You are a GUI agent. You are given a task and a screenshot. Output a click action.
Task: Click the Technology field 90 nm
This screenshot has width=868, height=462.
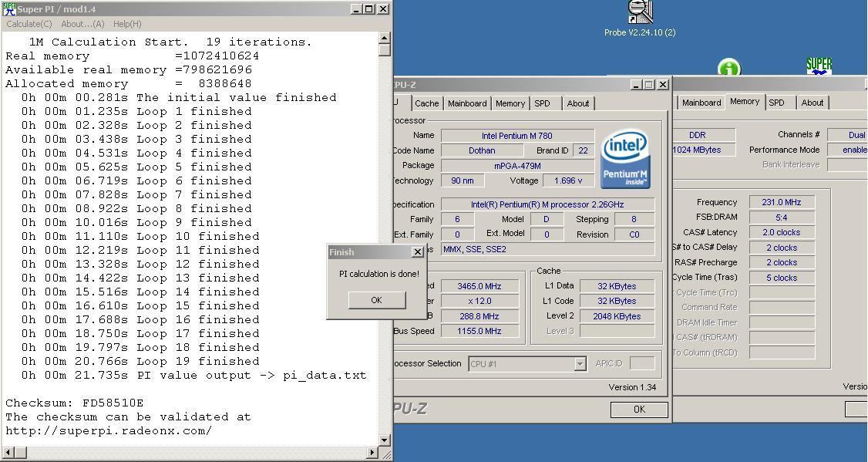point(463,180)
